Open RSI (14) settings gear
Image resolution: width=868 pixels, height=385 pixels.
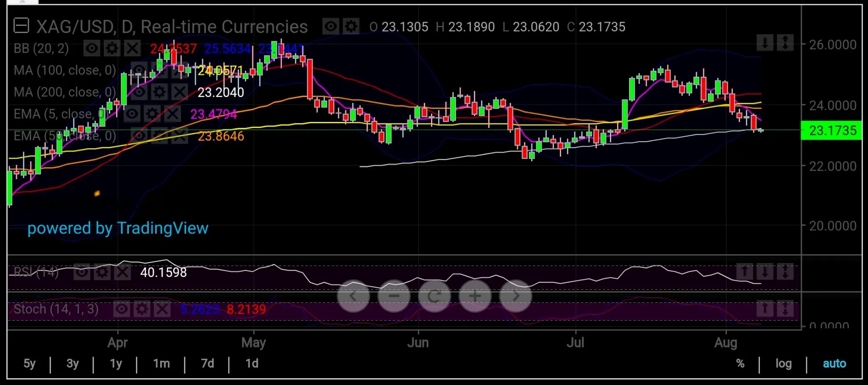click(102, 272)
